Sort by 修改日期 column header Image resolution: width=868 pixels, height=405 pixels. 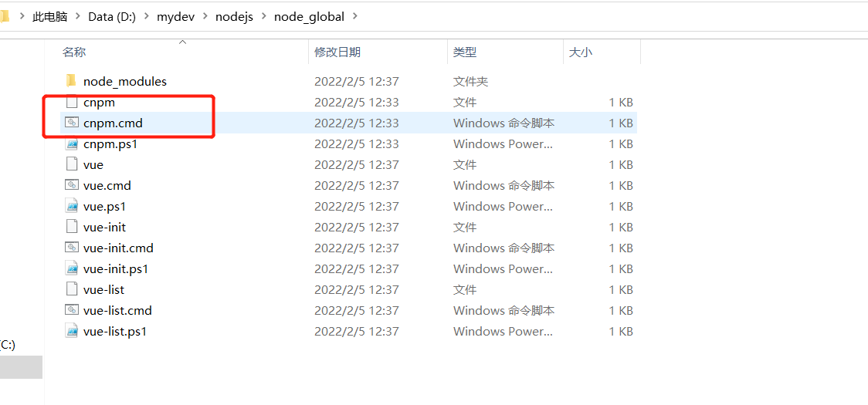337,52
